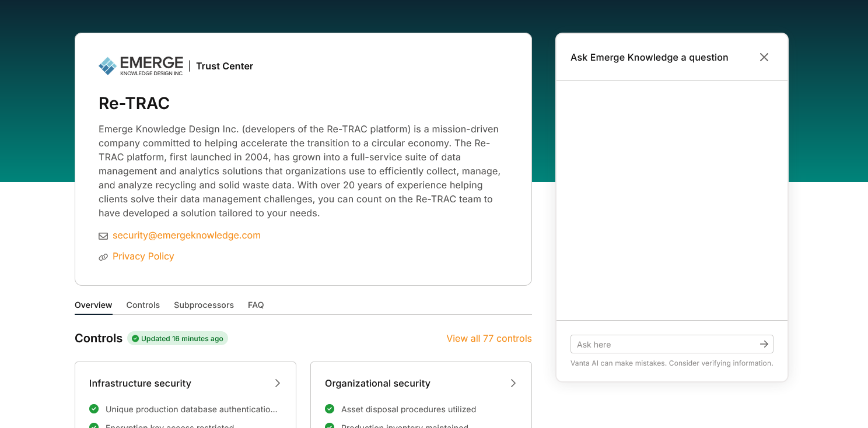Open the Privacy Policy link

tap(143, 257)
